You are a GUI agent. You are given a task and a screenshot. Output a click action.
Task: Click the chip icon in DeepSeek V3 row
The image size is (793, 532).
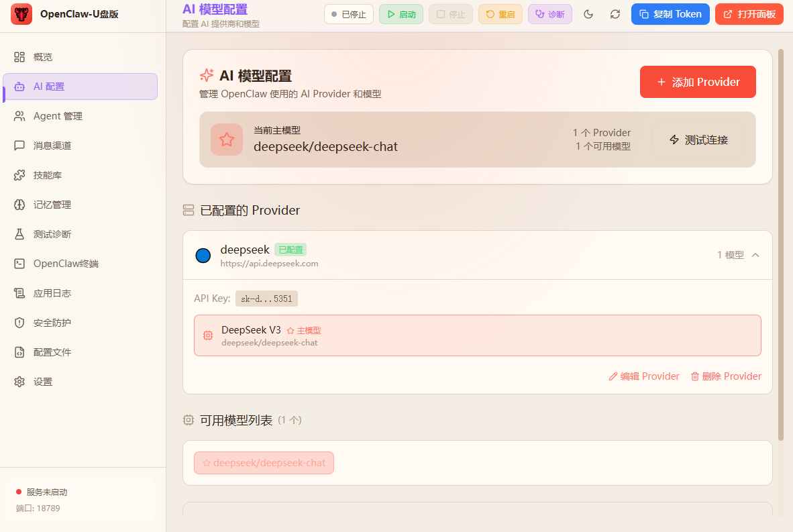tap(208, 335)
